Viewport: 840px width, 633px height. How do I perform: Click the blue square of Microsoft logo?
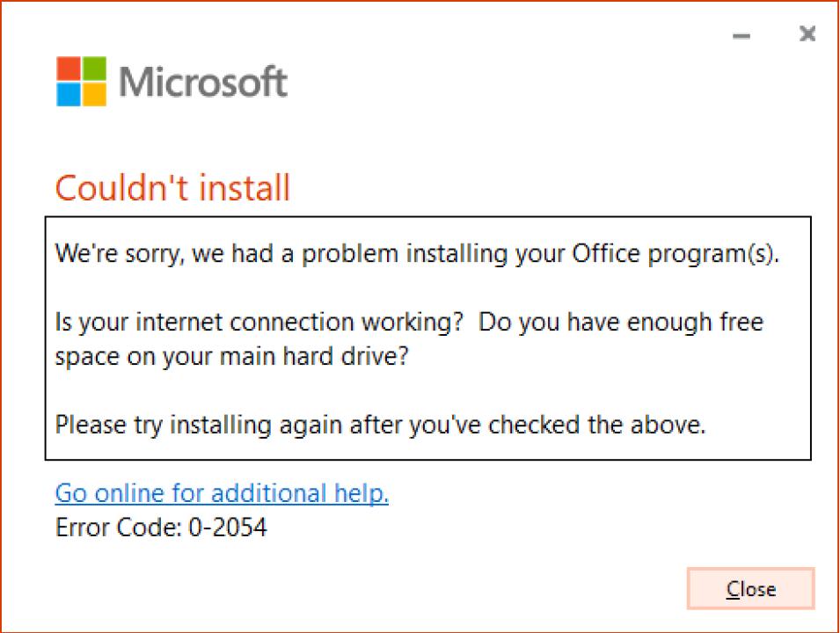pyautogui.click(x=69, y=94)
